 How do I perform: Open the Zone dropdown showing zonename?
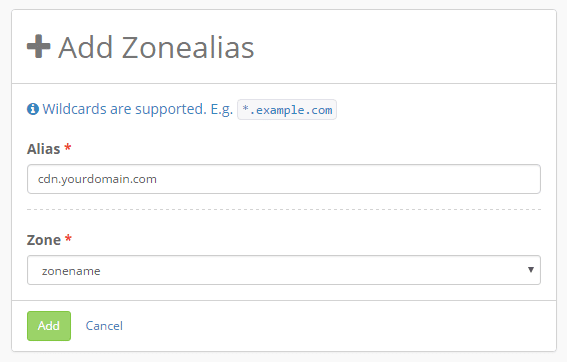284,270
